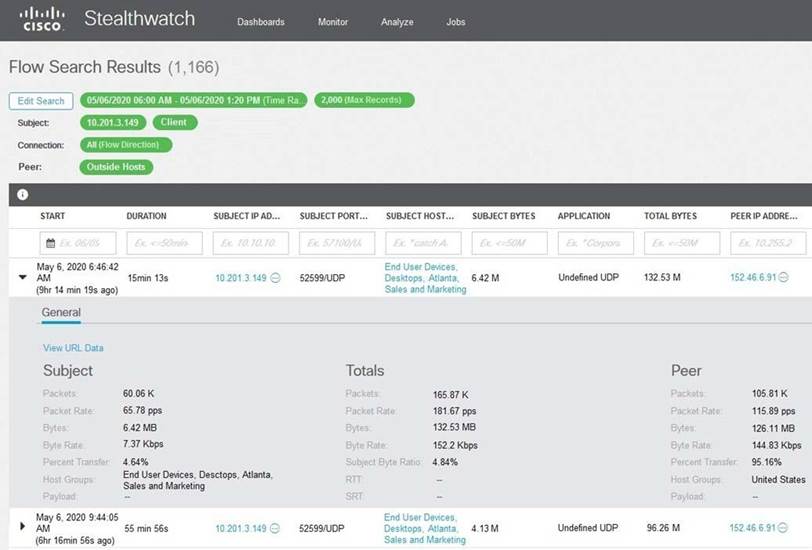
Task: Click the Outside Hosts peer filter tag
Action: click(x=116, y=166)
